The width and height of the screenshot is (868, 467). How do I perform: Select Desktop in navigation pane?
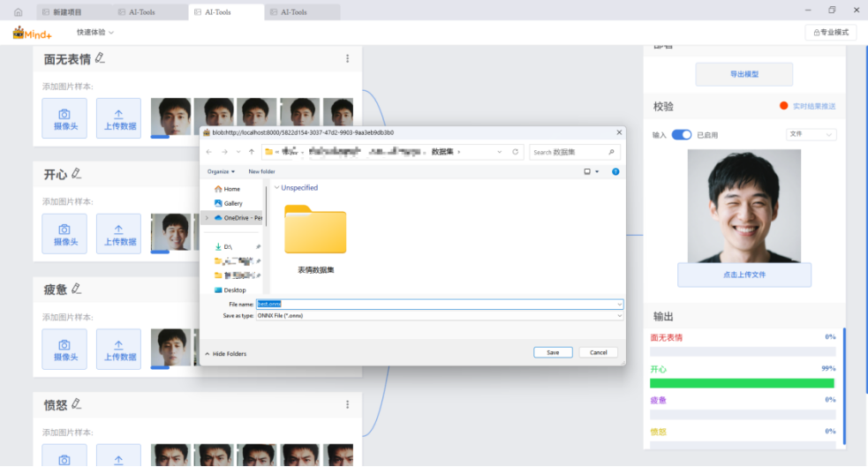(x=230, y=290)
